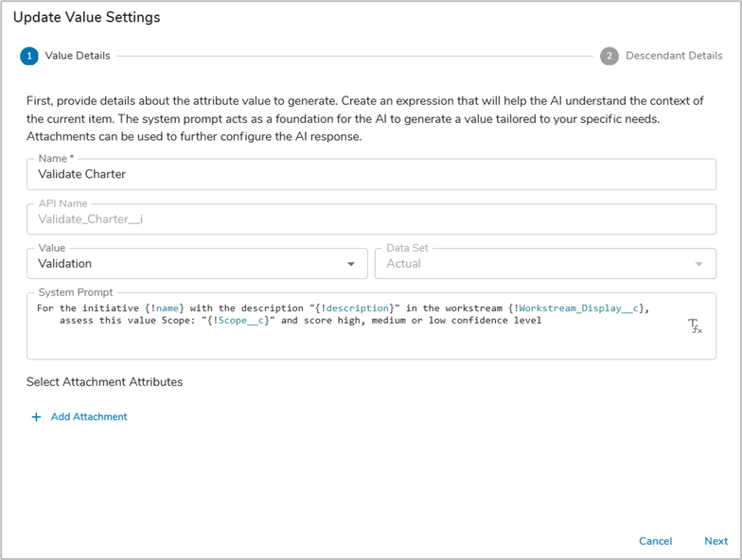Click the {!name} token in the prompt
Viewport: 742px width, 560px height.
[x=165, y=308]
